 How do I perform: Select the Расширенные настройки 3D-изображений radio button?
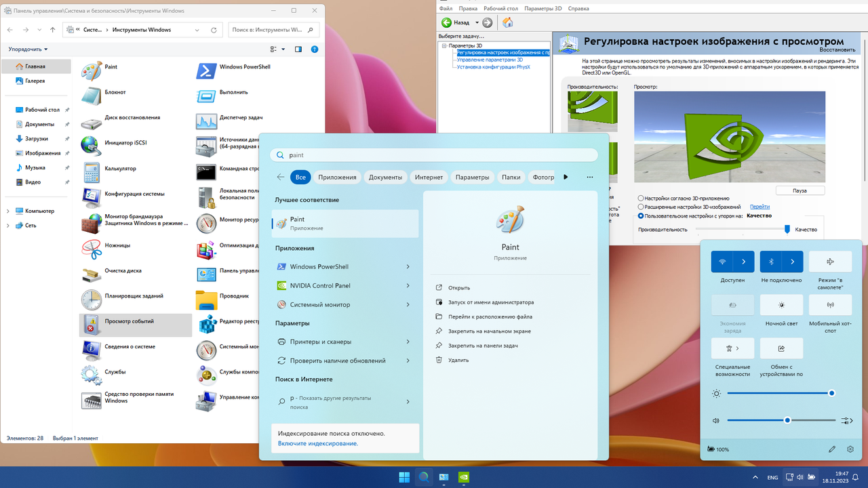(x=641, y=207)
